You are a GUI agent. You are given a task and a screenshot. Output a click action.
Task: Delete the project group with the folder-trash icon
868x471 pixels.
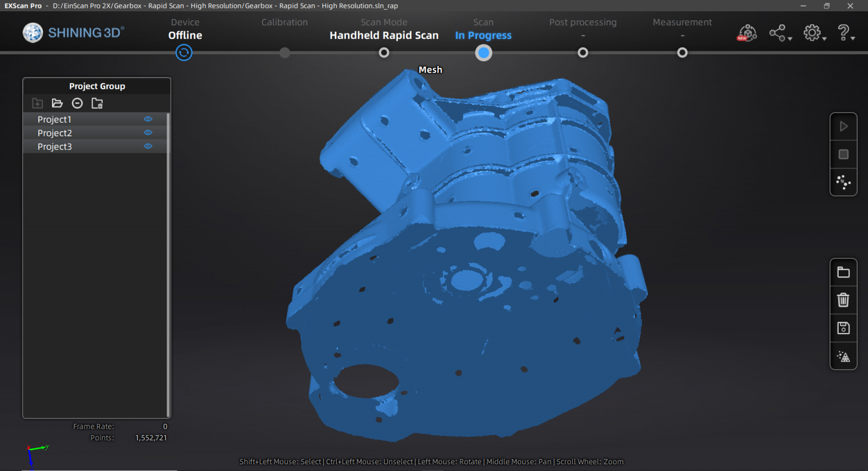tap(97, 103)
